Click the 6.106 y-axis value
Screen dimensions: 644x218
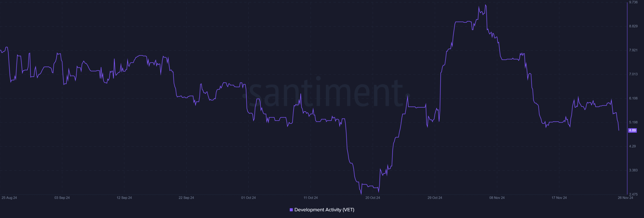point(633,98)
